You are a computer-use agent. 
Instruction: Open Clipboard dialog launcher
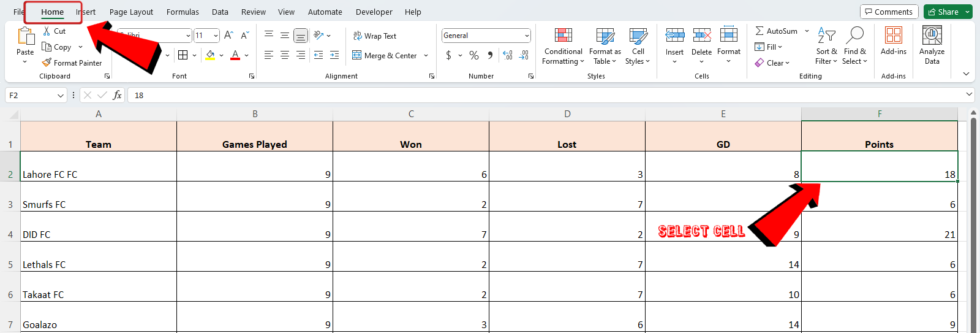coord(107,76)
